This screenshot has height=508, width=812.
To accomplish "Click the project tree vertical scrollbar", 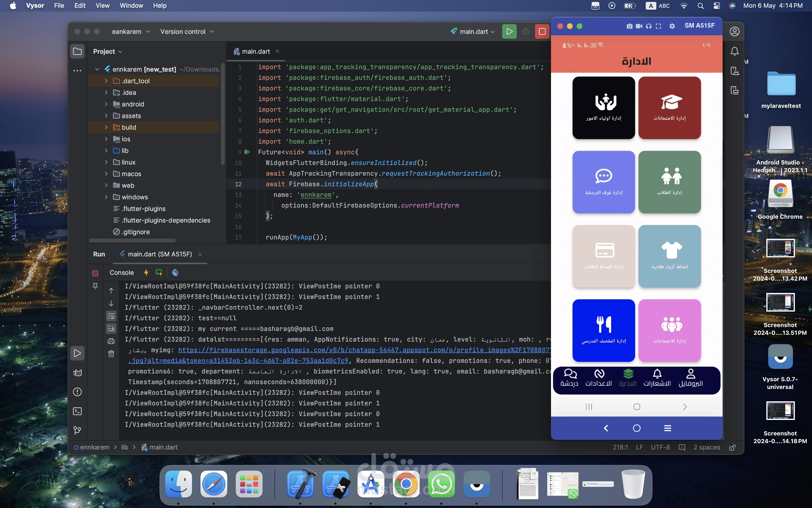I will (223, 114).
